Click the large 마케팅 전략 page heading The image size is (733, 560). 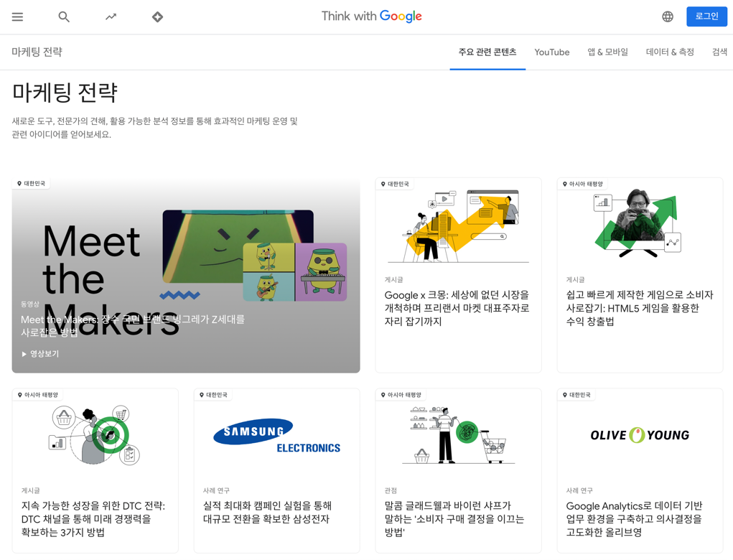65,93
